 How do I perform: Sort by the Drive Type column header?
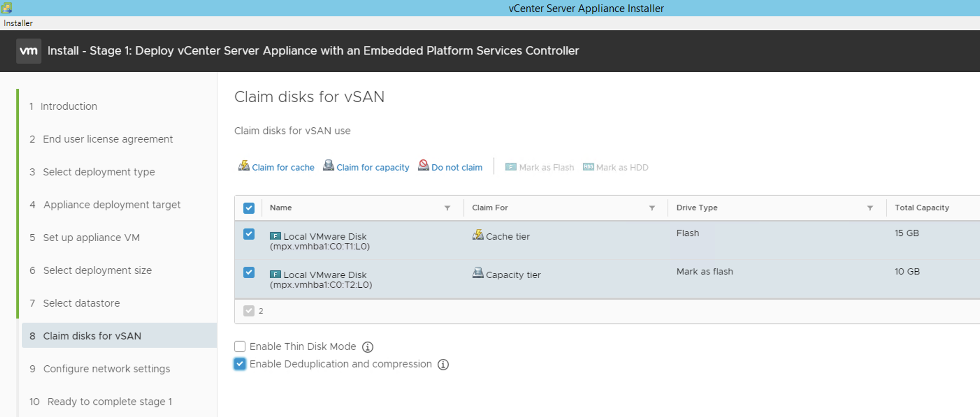697,207
